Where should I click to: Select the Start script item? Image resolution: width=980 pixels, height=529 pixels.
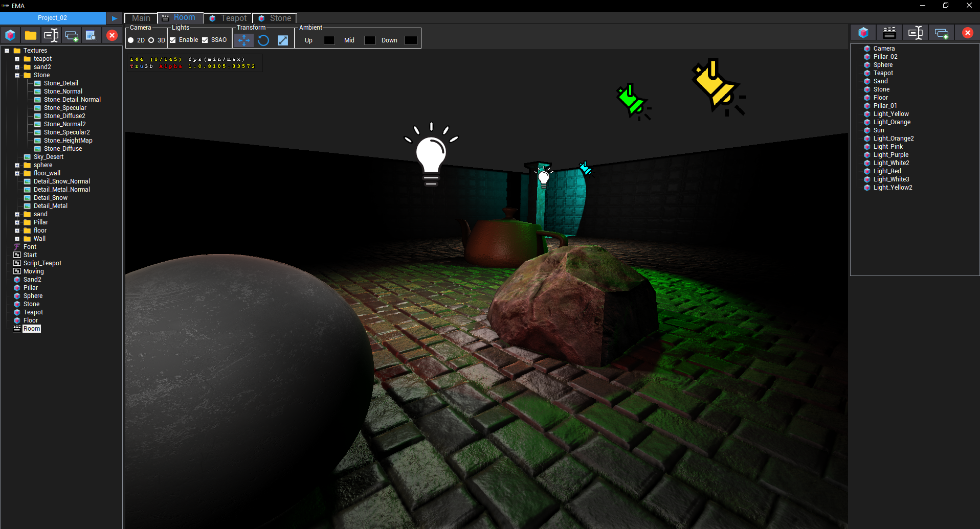tap(30, 255)
